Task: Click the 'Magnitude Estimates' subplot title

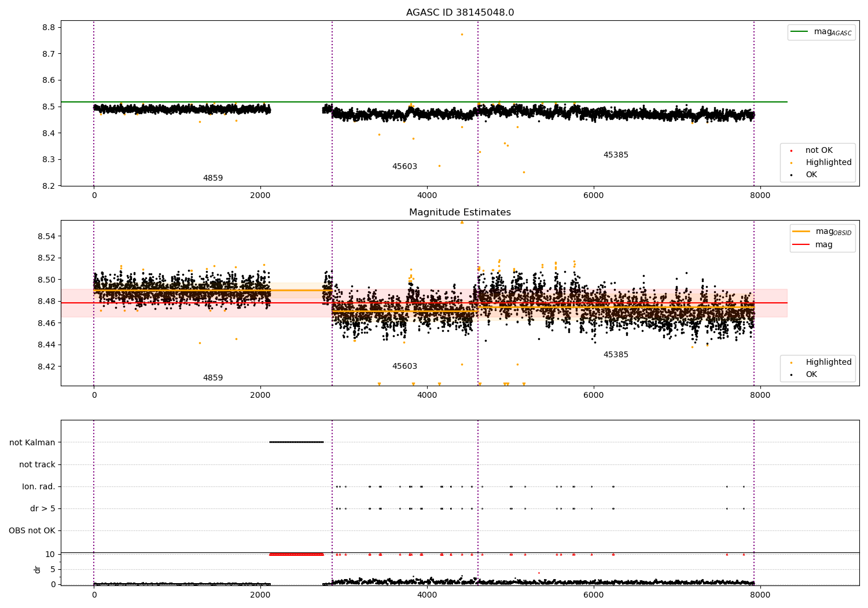Action: [x=460, y=213]
